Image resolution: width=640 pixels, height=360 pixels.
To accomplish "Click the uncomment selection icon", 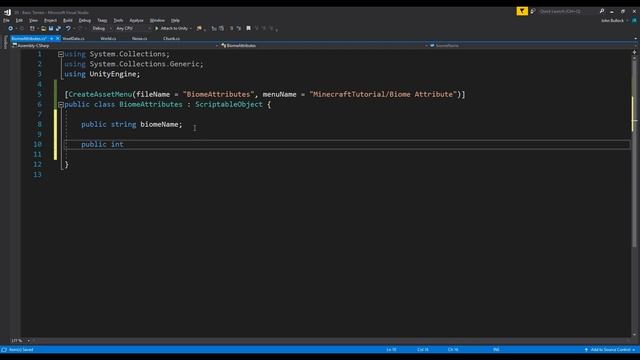I will click(x=239, y=29).
